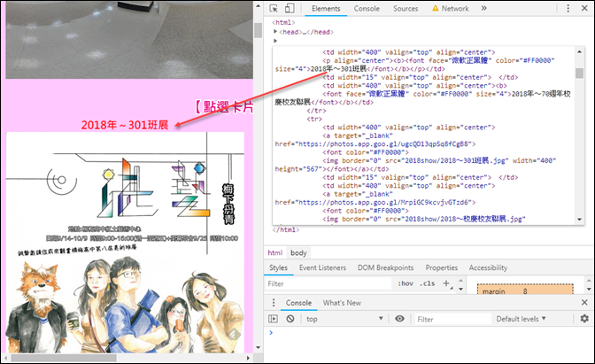This screenshot has width=595, height=364.
Task: Open the Properties tab
Action: click(x=441, y=267)
